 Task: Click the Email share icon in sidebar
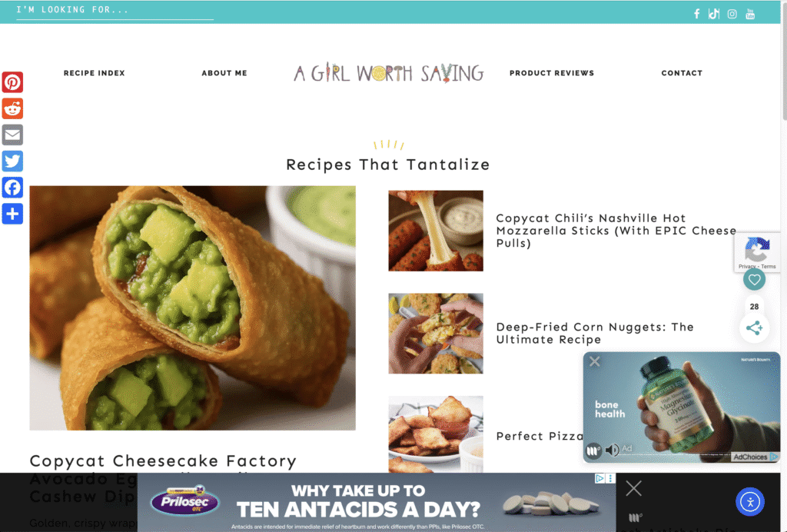coord(12,135)
